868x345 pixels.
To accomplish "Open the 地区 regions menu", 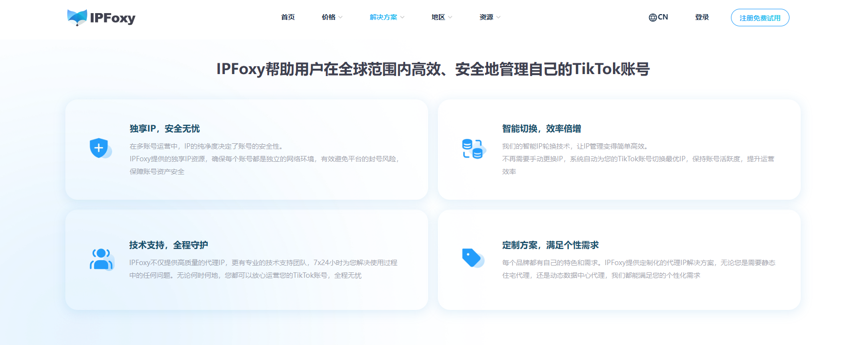I will tap(438, 17).
